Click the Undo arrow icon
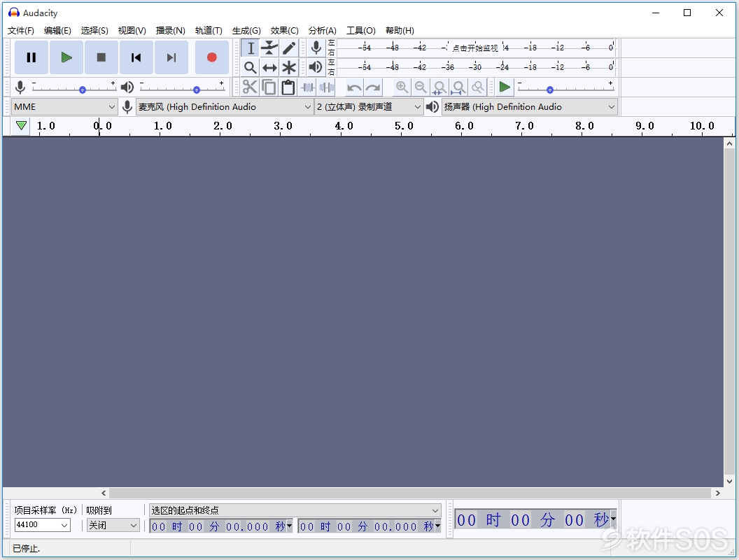Image resolution: width=739 pixels, height=560 pixels. coord(354,87)
